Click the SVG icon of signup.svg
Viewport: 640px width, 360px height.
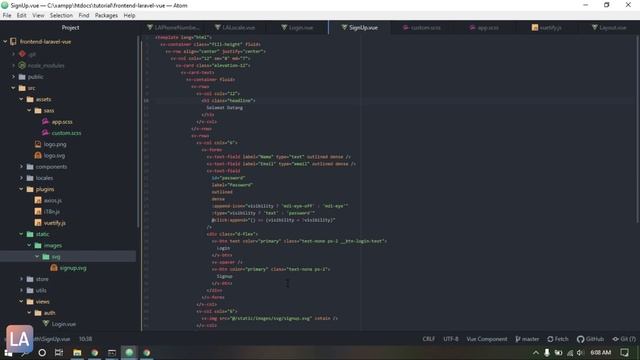click(x=53, y=268)
